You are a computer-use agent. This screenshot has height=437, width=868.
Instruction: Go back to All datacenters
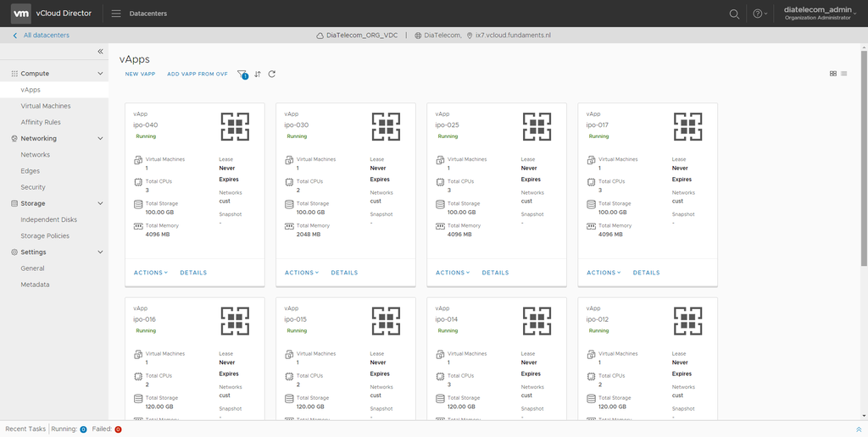[x=41, y=36]
